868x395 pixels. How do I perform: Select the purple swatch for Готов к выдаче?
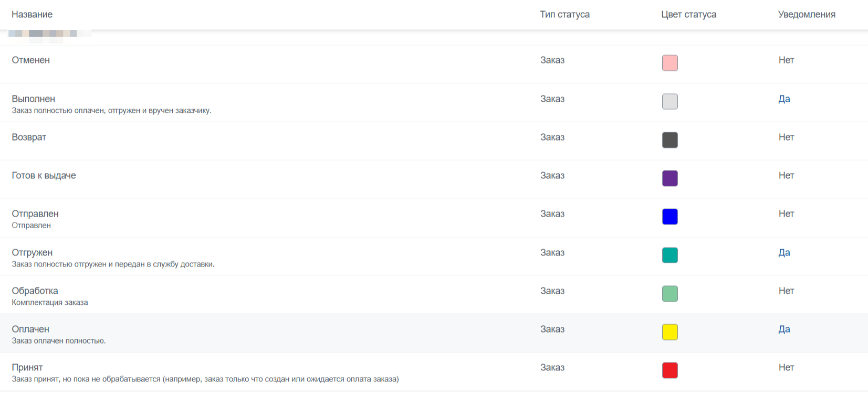670,178
